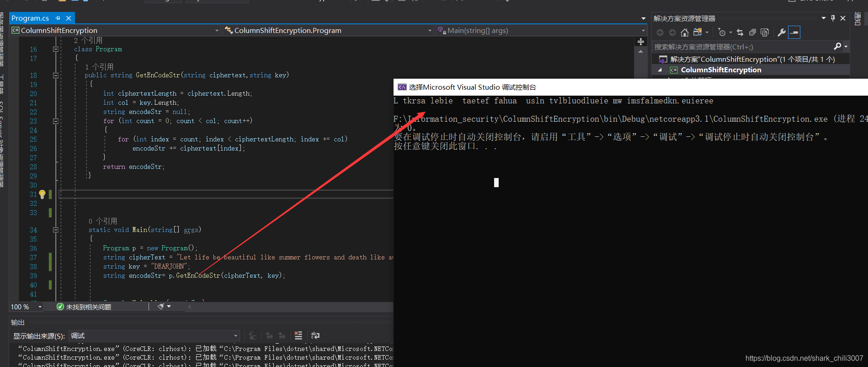Click the Solution Explorer search magnifier icon
The width and height of the screenshot is (868, 367).
point(837,46)
